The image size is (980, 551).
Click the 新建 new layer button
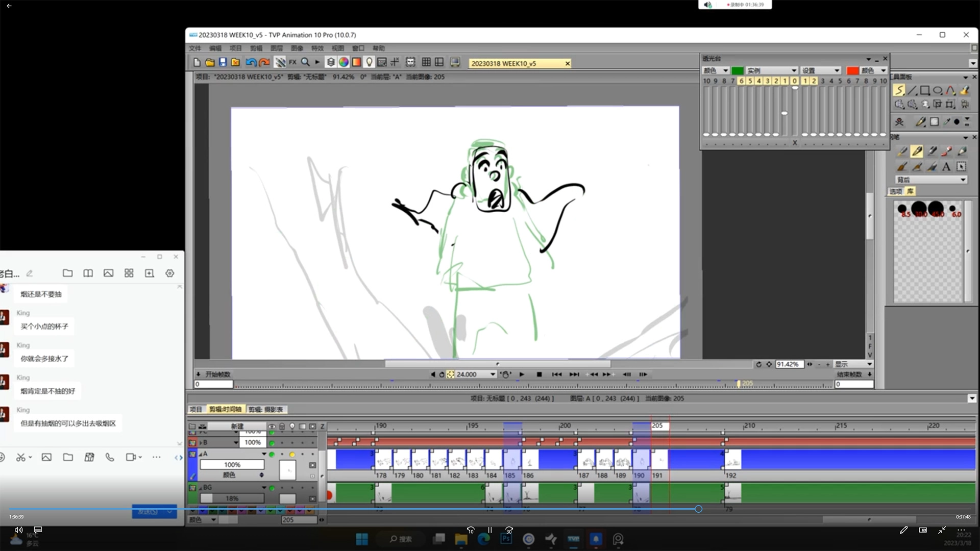(x=237, y=426)
